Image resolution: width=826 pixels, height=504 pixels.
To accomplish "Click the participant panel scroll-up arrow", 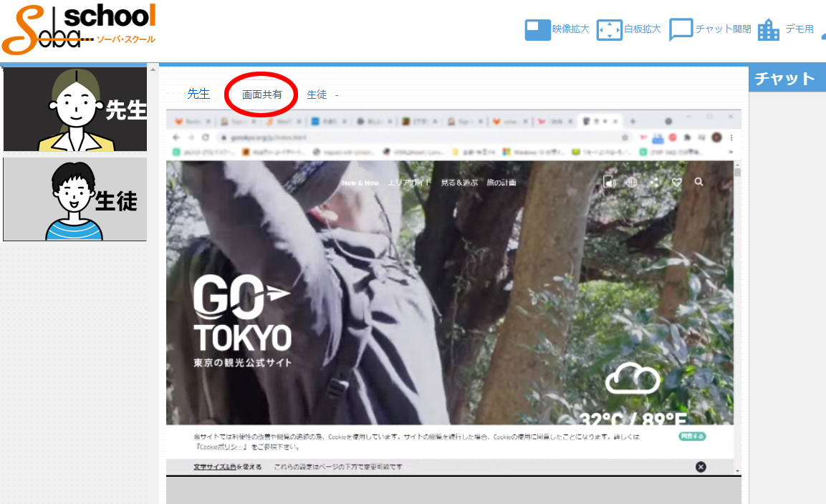I will click(x=153, y=69).
